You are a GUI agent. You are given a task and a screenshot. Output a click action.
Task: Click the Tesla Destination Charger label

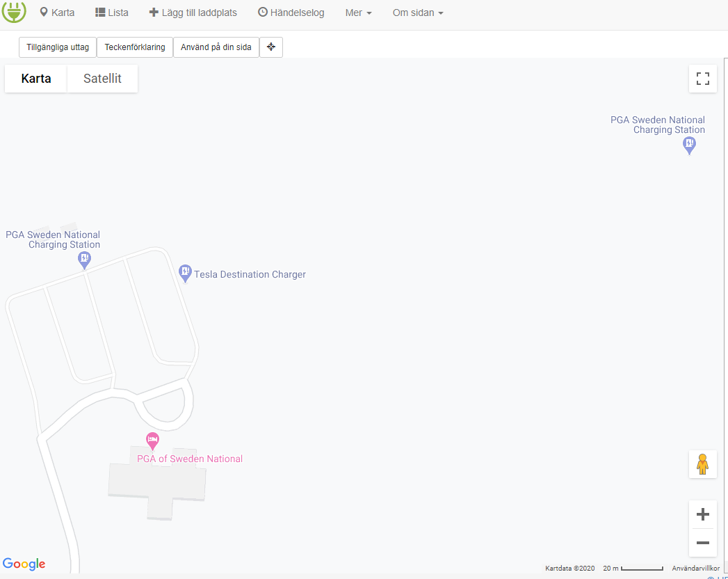coord(250,275)
